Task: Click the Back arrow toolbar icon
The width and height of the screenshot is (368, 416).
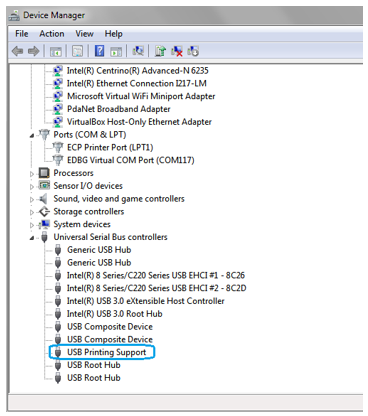Action: (17, 51)
